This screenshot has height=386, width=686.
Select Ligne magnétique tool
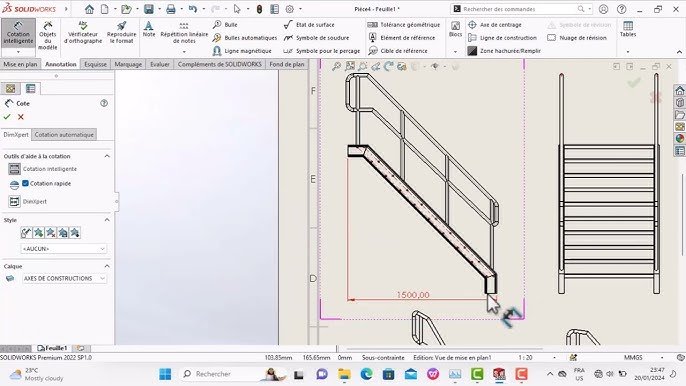point(242,51)
